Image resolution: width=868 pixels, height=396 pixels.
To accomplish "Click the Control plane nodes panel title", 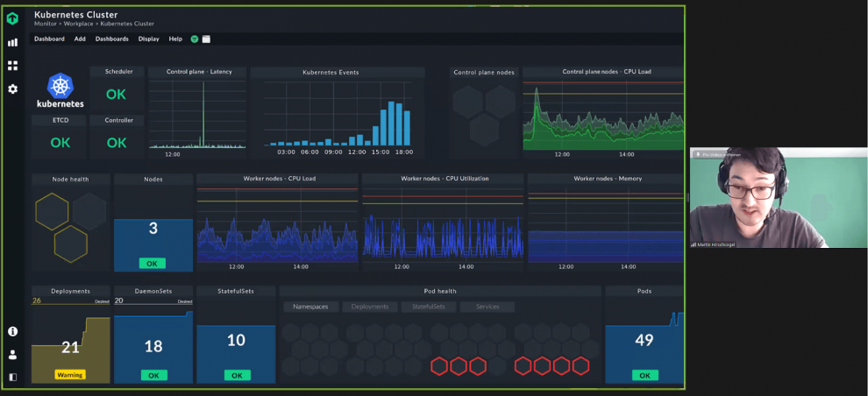I will click(484, 72).
